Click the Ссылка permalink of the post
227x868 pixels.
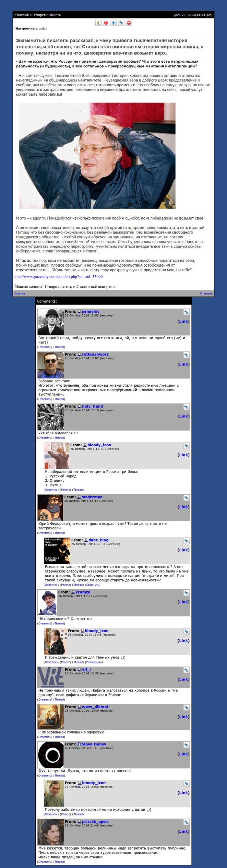coord(19,294)
